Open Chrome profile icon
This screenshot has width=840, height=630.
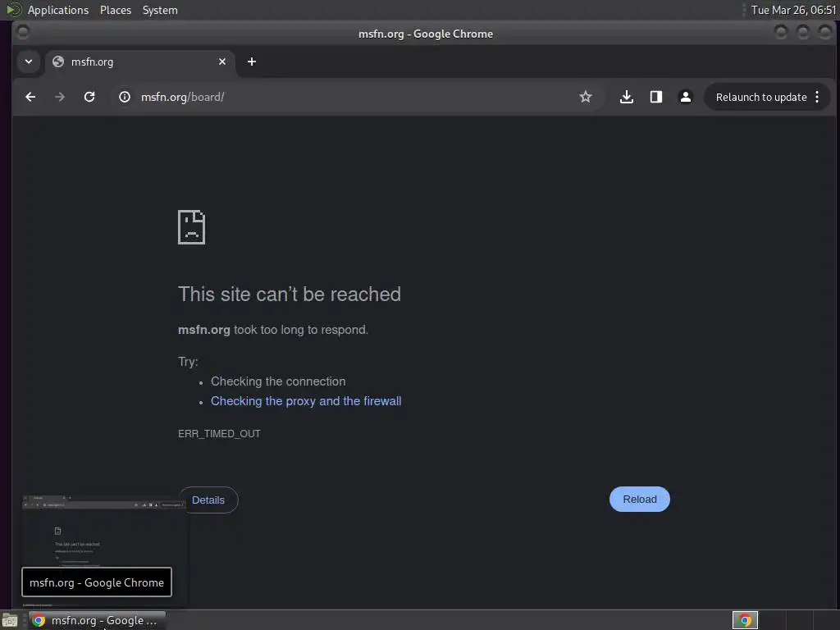685,97
